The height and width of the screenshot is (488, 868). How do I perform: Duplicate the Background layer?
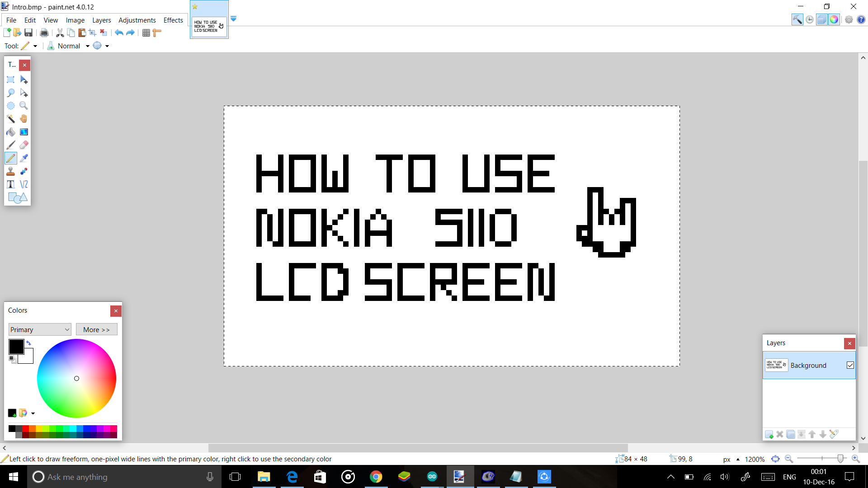point(790,434)
